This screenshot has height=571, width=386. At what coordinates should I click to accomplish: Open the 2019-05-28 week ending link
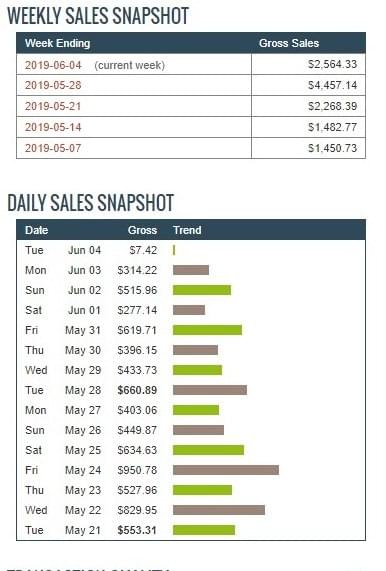point(53,85)
